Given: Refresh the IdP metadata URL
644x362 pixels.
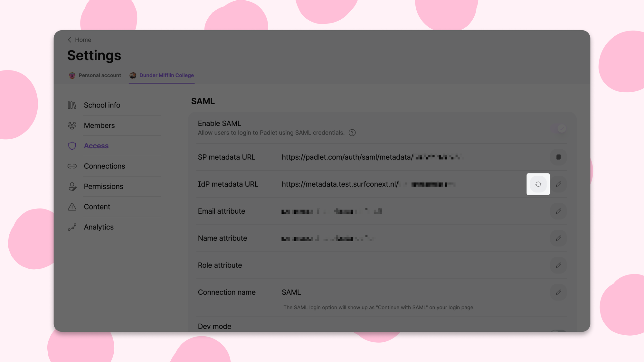Looking at the screenshot, I should tap(538, 184).
